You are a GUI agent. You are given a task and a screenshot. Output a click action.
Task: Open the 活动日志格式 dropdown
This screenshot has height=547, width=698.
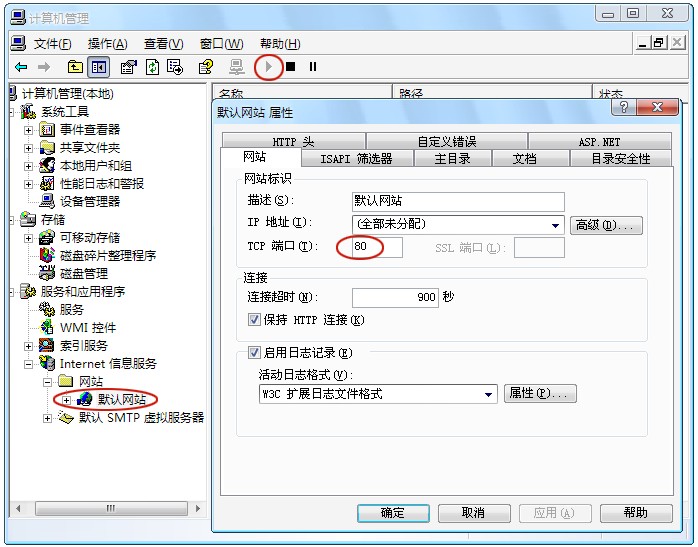point(488,394)
